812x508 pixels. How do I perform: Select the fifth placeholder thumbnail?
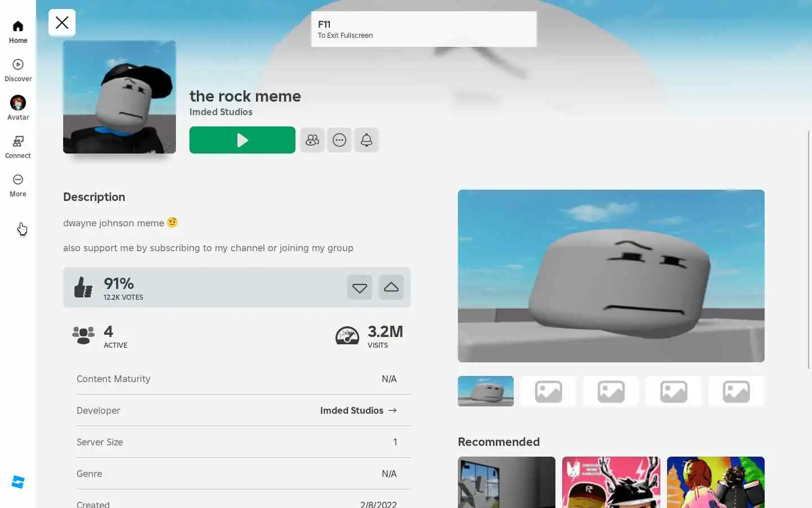736,391
